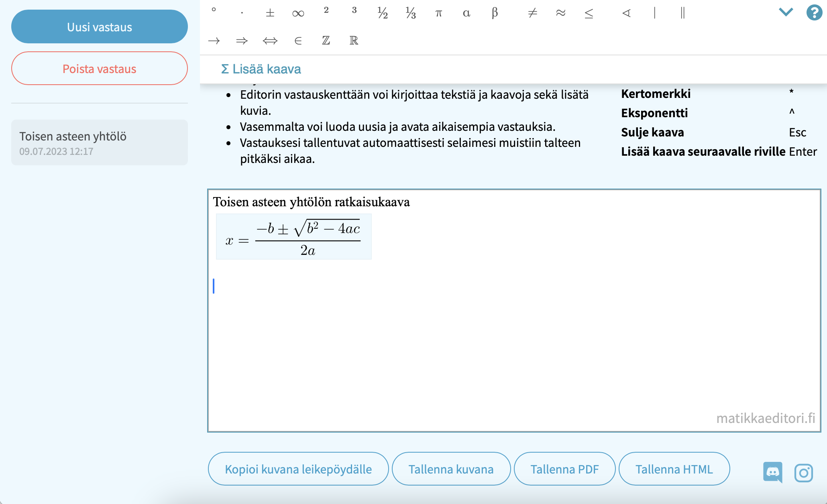Insert the not-equal sign

click(x=532, y=14)
